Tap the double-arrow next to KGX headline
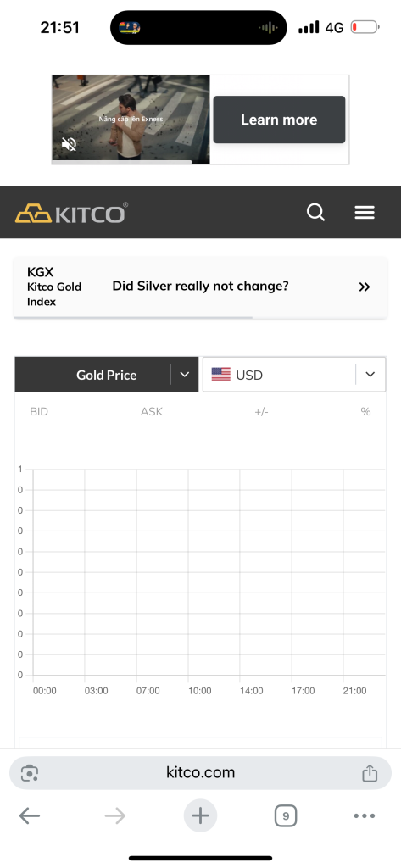This screenshot has height=868, width=401. click(364, 287)
